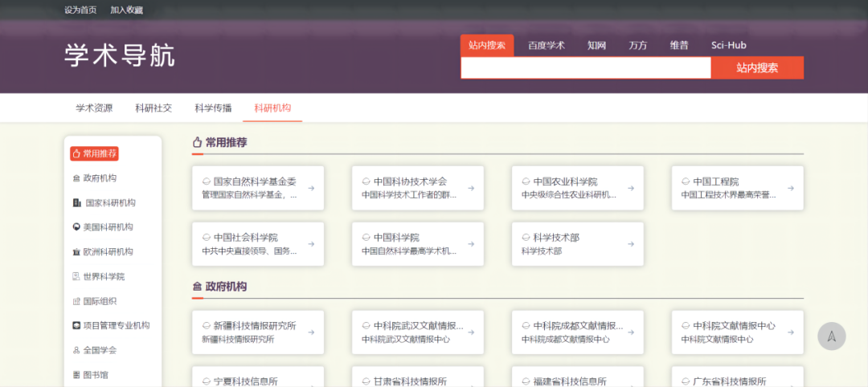Open the 中国科学院 card
Image resolution: width=868 pixels, height=387 pixels.
click(418, 244)
